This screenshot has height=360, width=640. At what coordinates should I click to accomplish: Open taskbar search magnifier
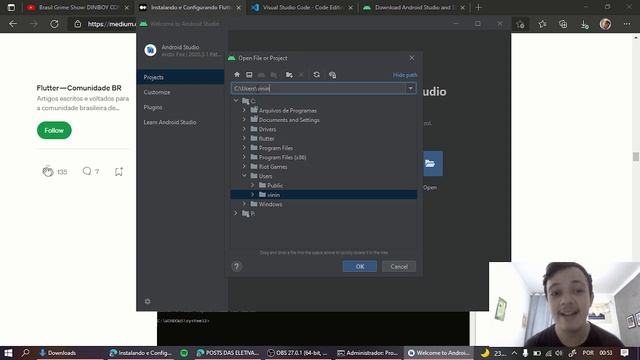click(x=25, y=353)
